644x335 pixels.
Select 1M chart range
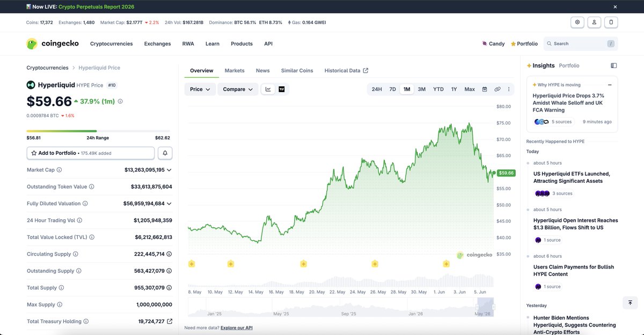[x=407, y=89]
